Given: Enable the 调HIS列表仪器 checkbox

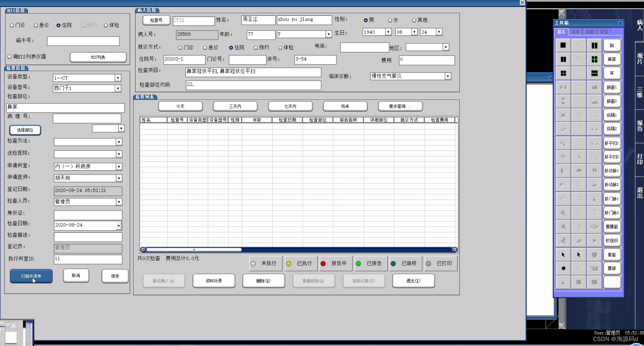Looking at the screenshot, I should pos(9,57).
